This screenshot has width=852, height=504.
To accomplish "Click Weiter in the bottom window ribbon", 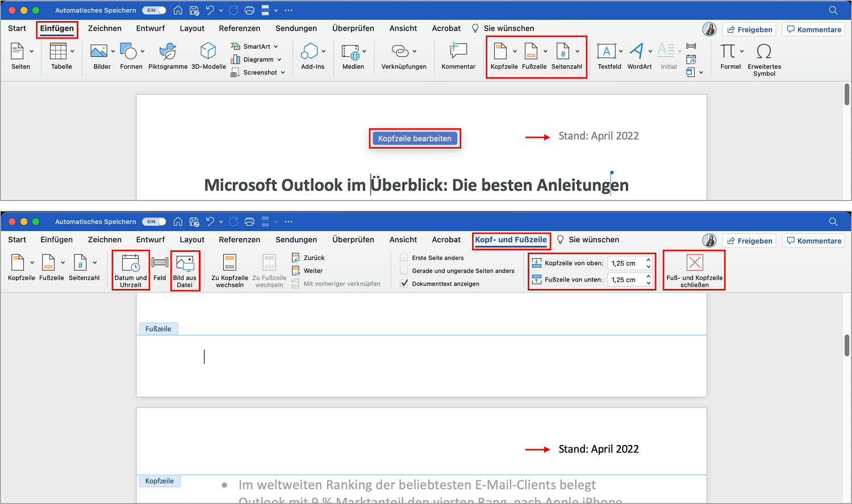I will point(307,271).
